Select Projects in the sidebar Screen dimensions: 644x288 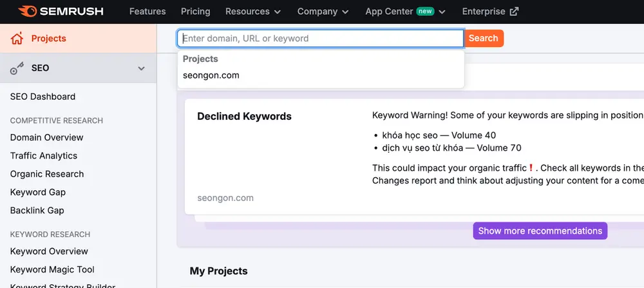click(x=48, y=39)
